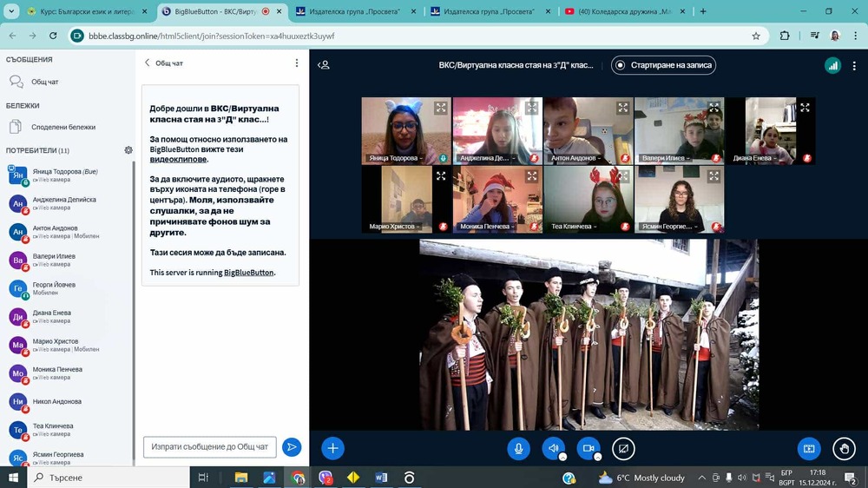Hide the user list panel
Screen dimensions: 868x488
click(x=324, y=65)
